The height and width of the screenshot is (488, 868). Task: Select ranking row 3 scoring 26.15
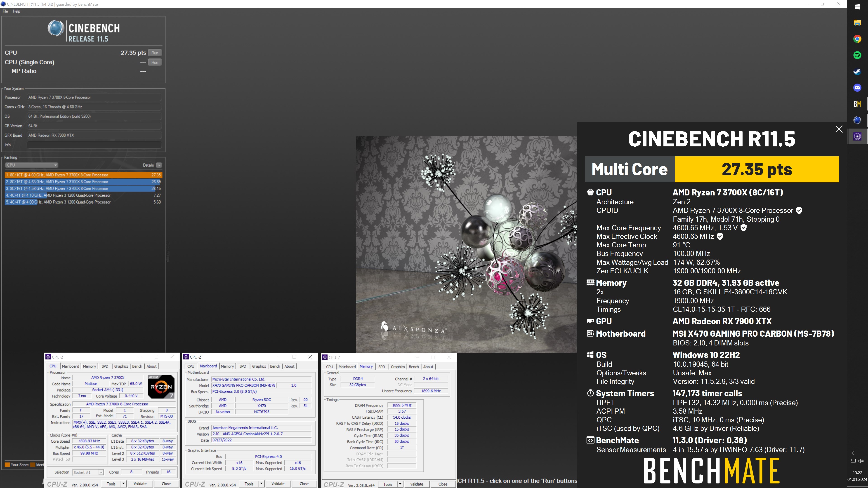click(x=84, y=188)
